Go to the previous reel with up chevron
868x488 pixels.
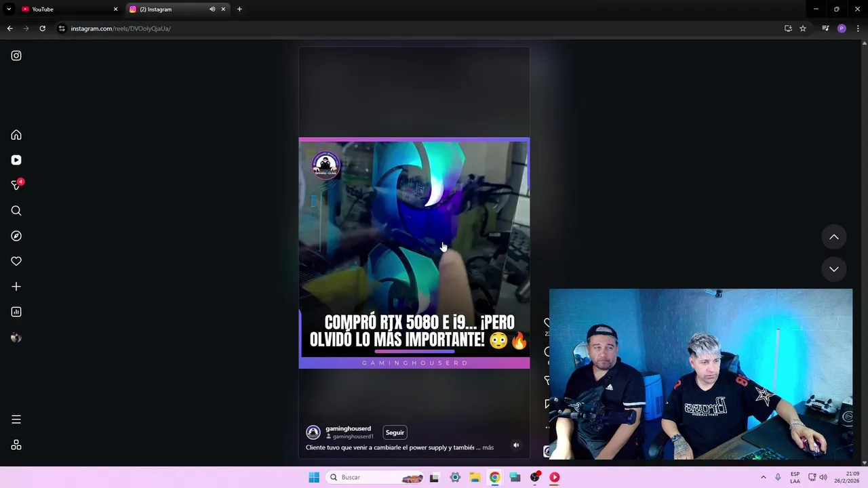[x=834, y=237]
